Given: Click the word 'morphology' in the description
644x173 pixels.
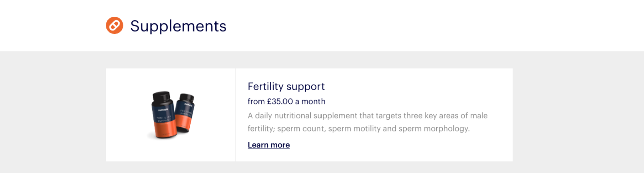Looking at the screenshot, I should (x=446, y=129).
